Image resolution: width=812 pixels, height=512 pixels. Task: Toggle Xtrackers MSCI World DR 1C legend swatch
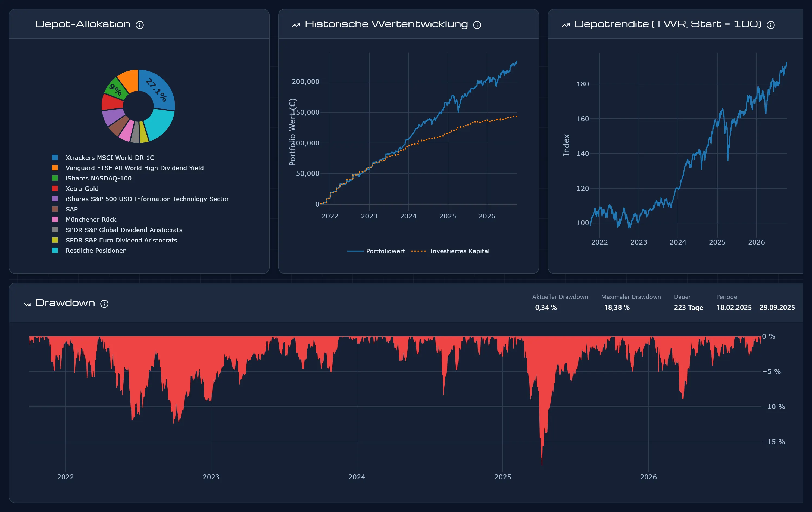(55, 158)
